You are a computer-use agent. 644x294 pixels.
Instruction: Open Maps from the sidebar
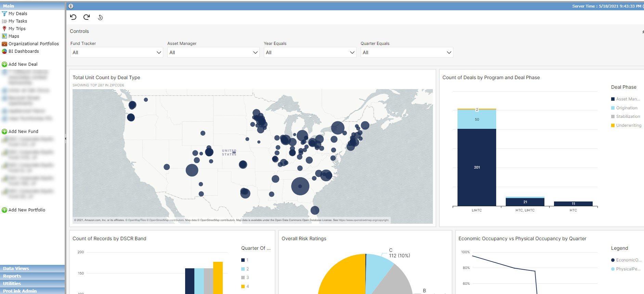[14, 36]
